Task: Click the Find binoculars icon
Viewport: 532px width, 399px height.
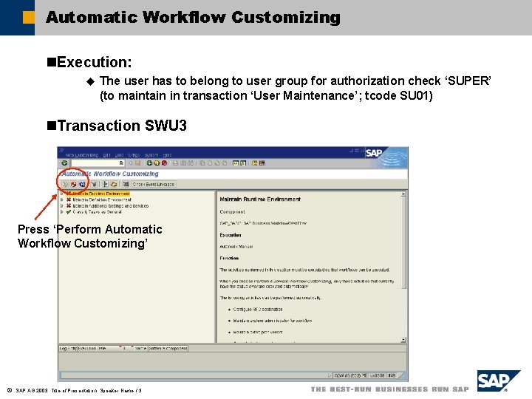Action: (x=183, y=163)
